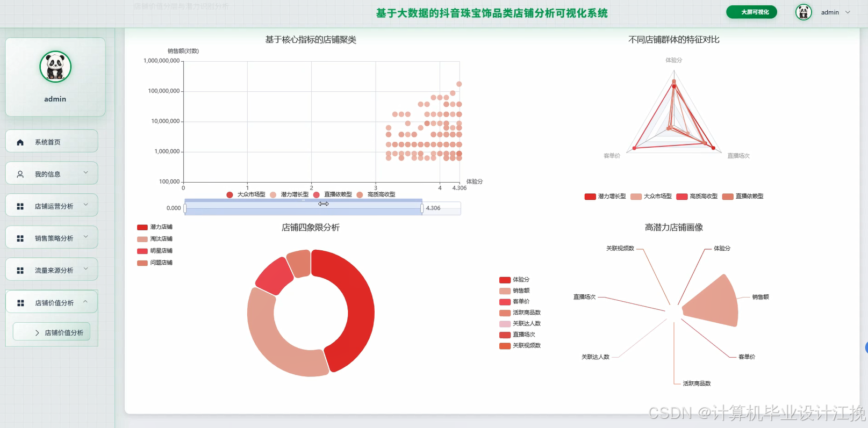Toggle 潜力店铺 in the donut chart legend
The height and width of the screenshot is (428, 868).
(x=155, y=227)
